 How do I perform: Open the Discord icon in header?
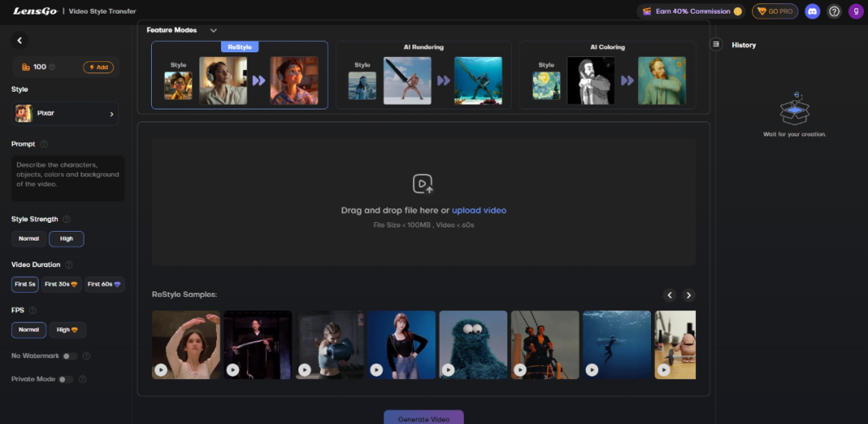813,11
